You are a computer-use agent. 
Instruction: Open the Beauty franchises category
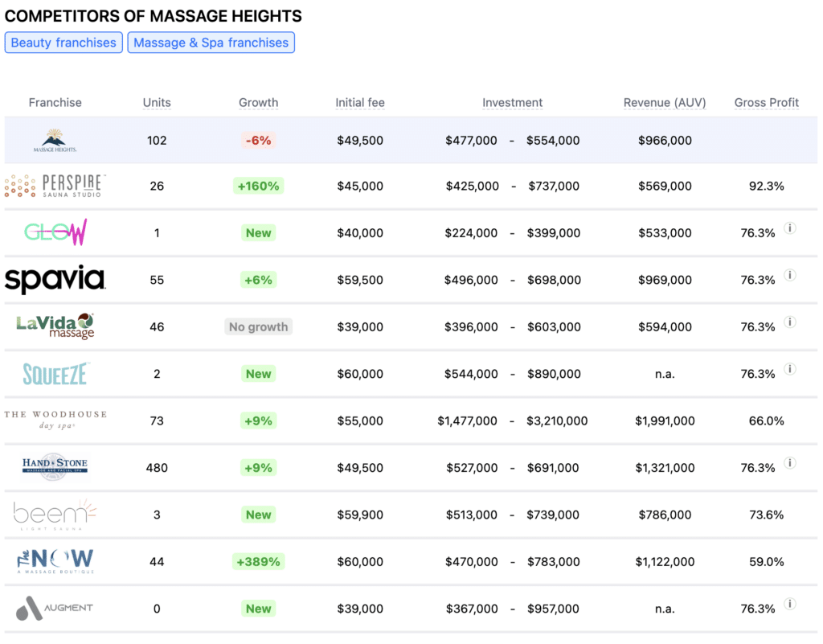[63, 43]
